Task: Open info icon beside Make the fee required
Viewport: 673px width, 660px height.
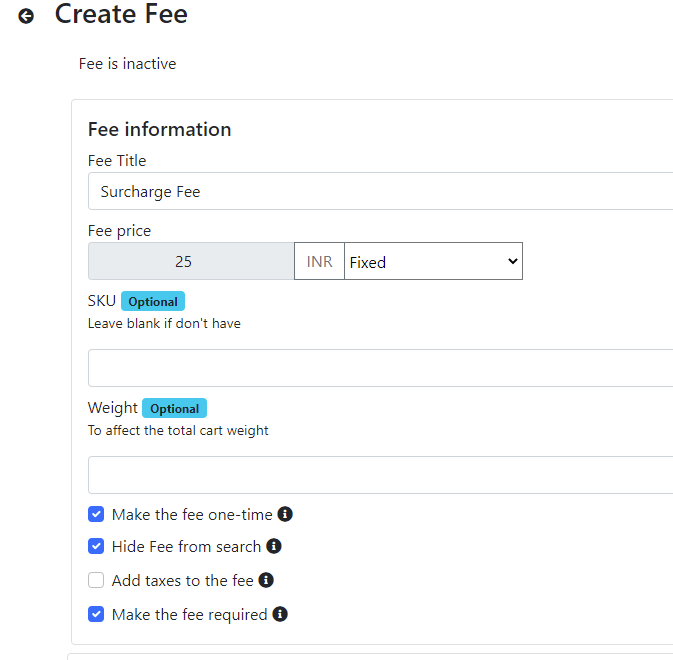Action: (280, 614)
